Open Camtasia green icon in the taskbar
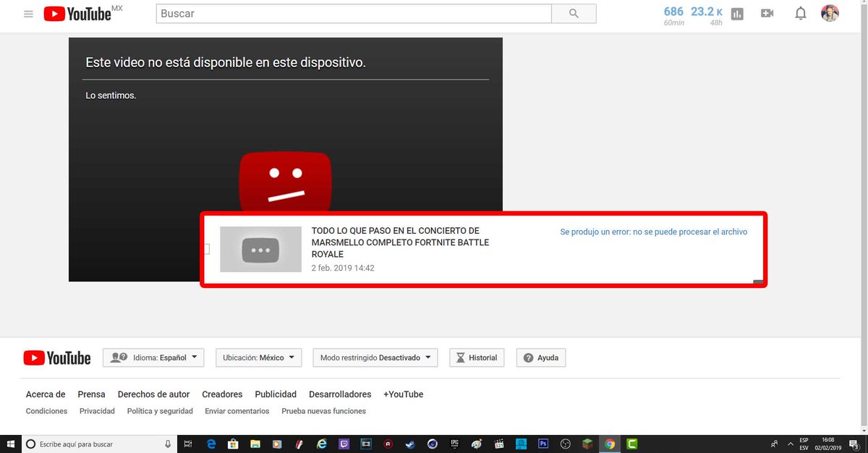Viewport: 868px width, 453px height. [x=631, y=444]
